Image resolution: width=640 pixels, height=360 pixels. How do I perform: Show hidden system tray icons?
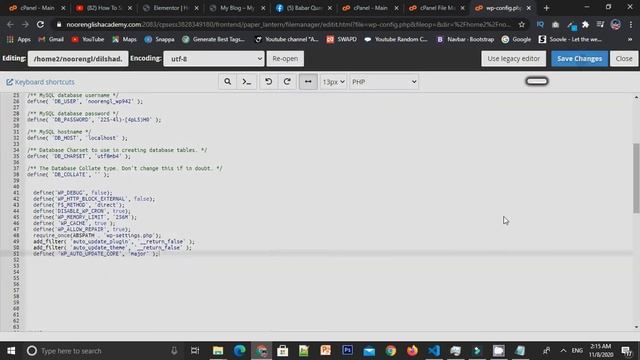tap(563, 351)
